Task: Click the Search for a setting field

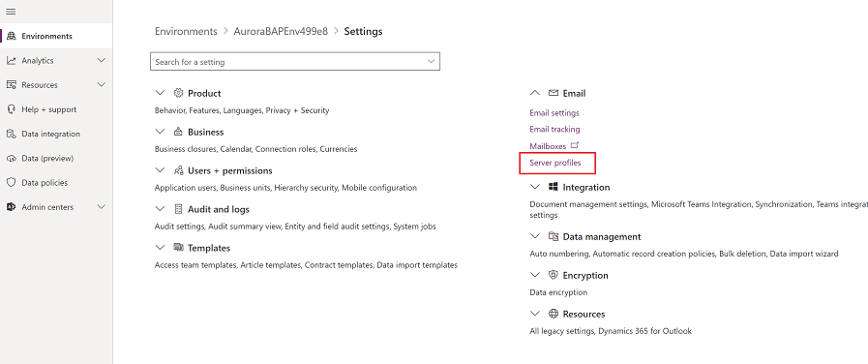Action: pos(295,62)
